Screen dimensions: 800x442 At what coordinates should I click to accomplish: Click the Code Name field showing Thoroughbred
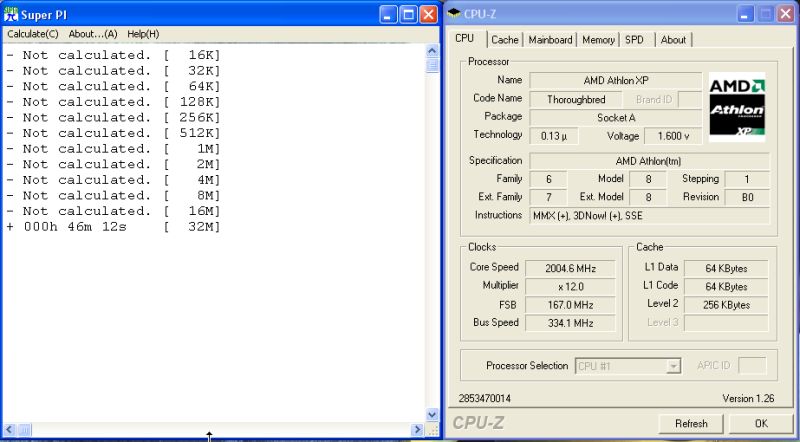point(576,100)
